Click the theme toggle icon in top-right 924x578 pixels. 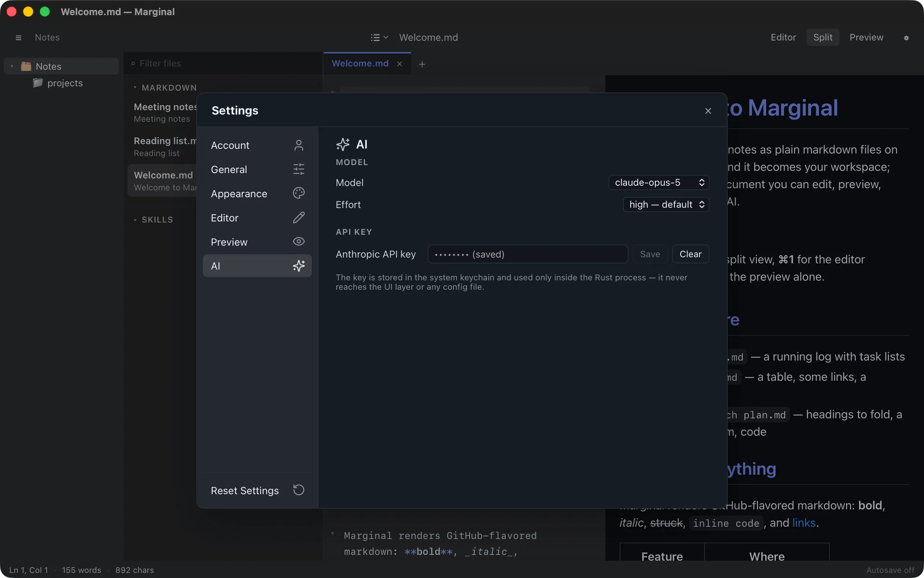point(906,38)
